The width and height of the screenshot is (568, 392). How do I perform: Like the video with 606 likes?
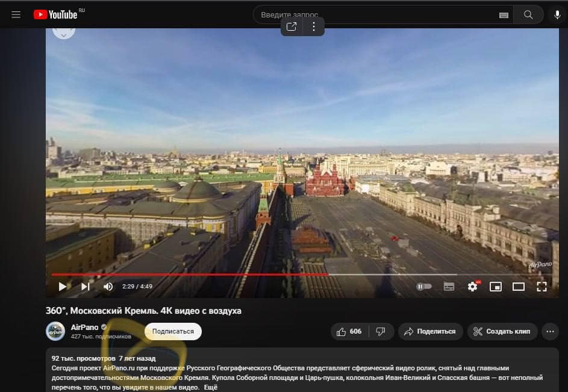[x=349, y=331]
